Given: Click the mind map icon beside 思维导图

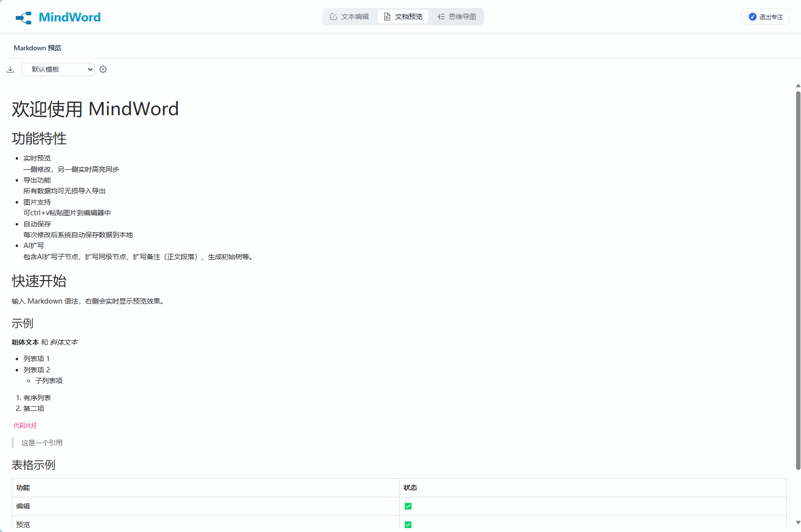Looking at the screenshot, I should point(441,16).
